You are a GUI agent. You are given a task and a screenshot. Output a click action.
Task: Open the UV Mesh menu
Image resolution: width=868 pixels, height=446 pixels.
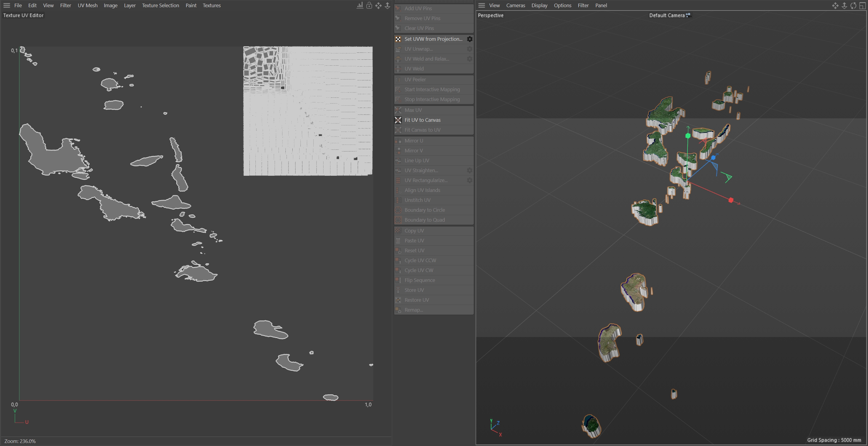87,5
